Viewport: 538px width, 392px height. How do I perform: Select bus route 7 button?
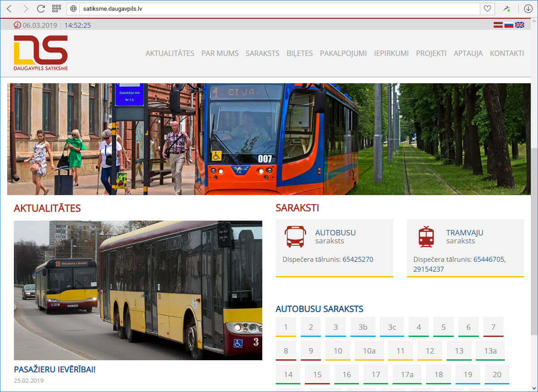click(x=493, y=327)
